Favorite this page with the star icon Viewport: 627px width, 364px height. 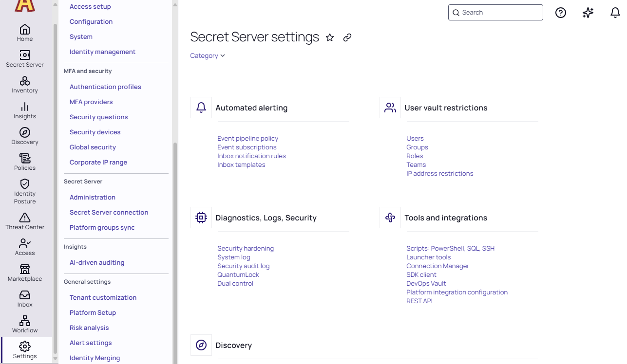[330, 37]
